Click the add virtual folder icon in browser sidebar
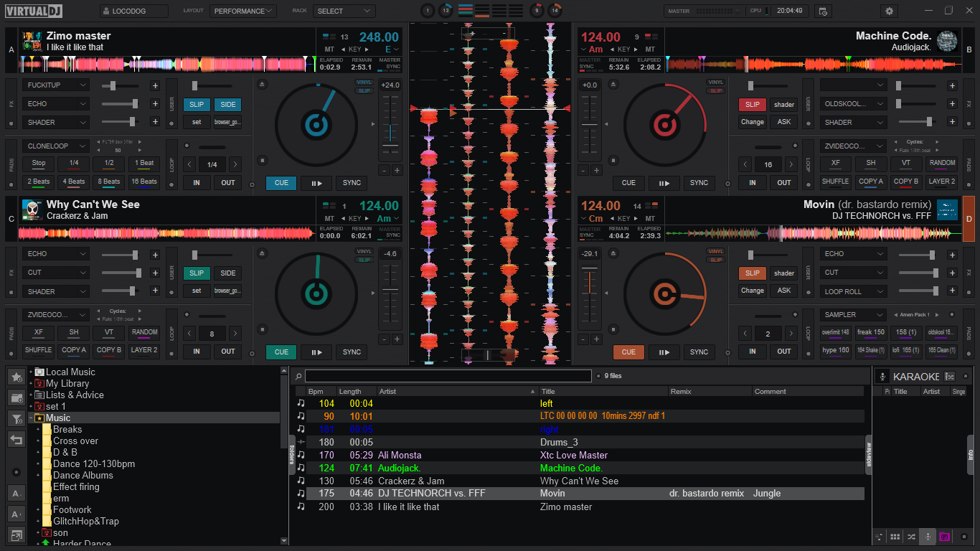Screen dimensions: 980x551 click(17, 397)
